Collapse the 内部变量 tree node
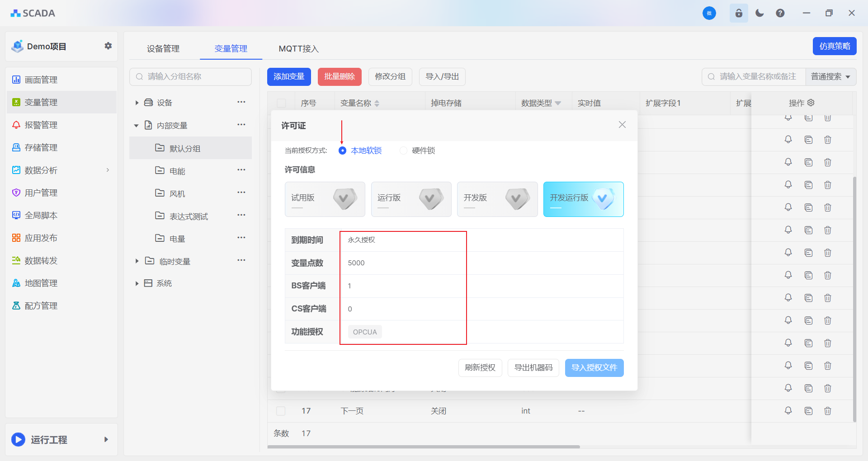Screen dimensions: 868x461 click(x=136, y=125)
